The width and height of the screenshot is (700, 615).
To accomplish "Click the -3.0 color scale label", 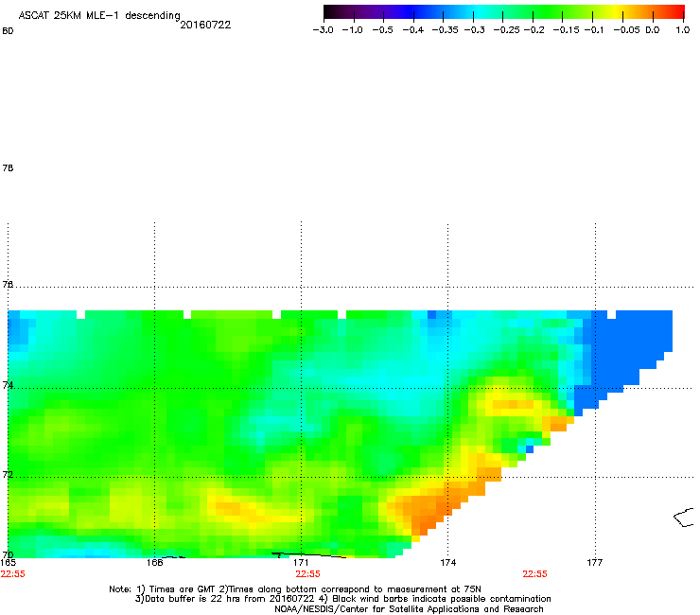I will pyautogui.click(x=324, y=30).
